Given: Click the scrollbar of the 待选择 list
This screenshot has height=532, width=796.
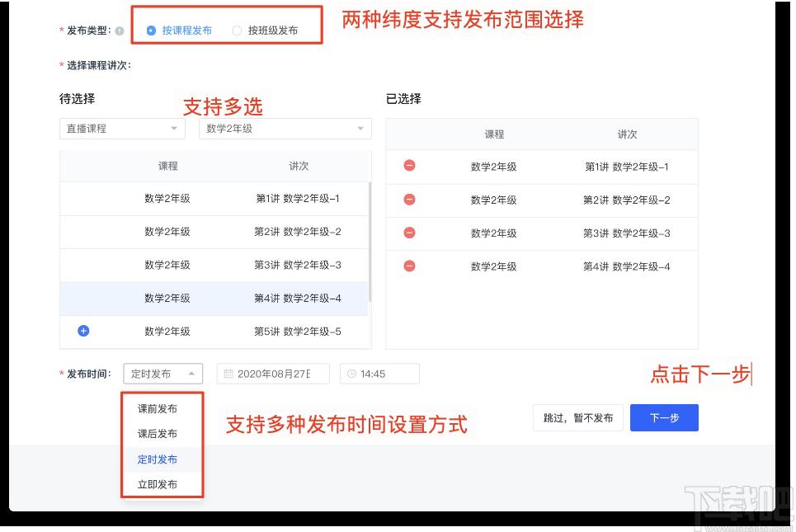Looking at the screenshot, I should coord(370,242).
